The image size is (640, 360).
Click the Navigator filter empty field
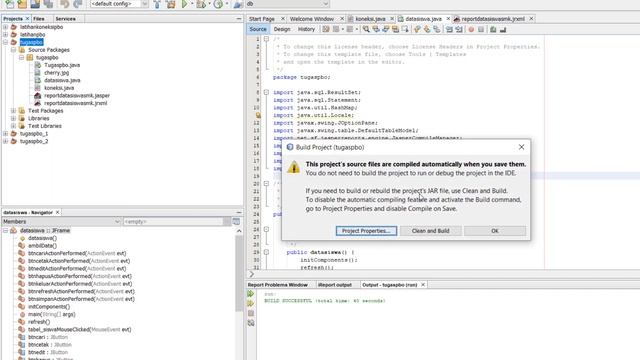coord(173,221)
